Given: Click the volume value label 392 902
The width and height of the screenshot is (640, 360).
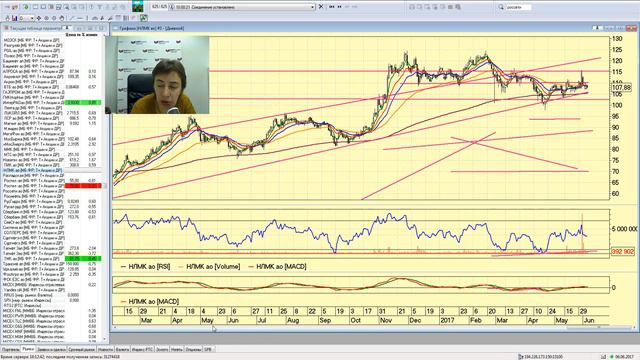Looking at the screenshot, I should 623,251.
